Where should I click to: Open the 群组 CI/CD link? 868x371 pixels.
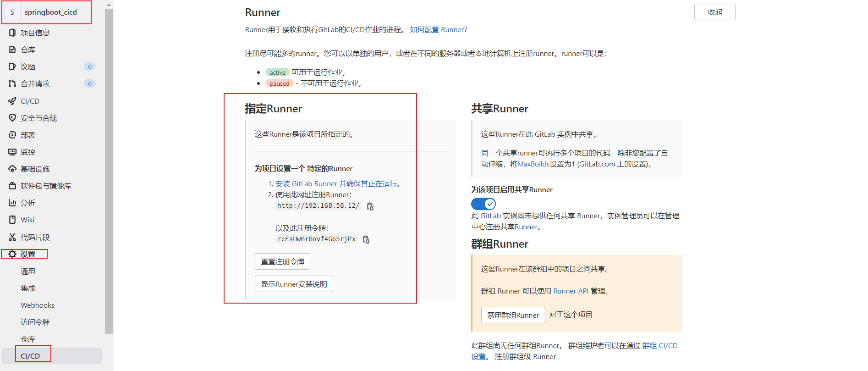(660, 345)
